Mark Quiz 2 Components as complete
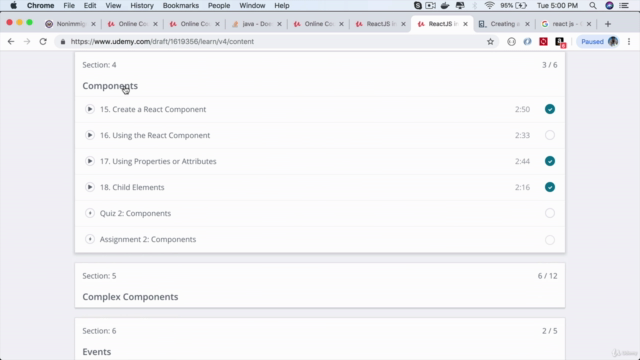 [x=550, y=213]
